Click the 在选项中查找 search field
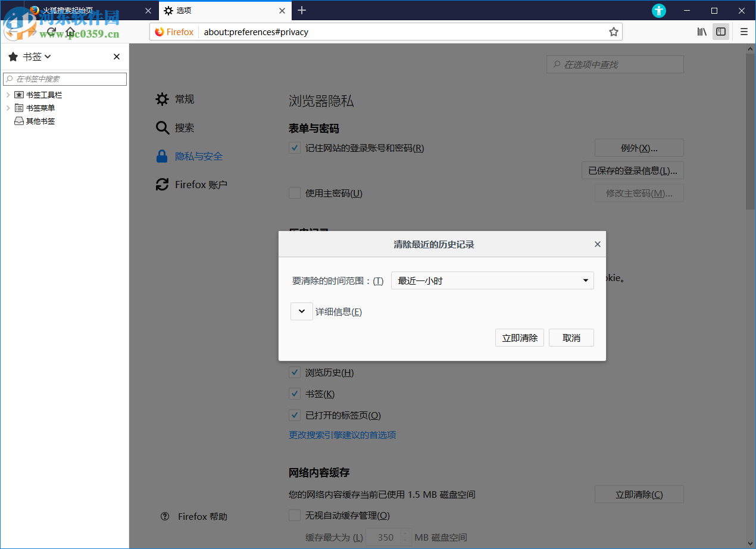The height and width of the screenshot is (549, 756). 614,64
